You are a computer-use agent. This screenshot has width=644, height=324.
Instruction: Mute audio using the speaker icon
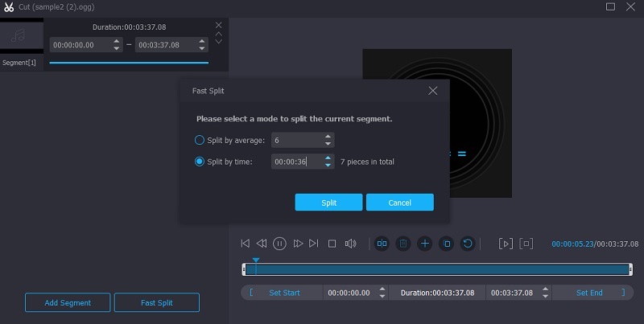(x=350, y=243)
